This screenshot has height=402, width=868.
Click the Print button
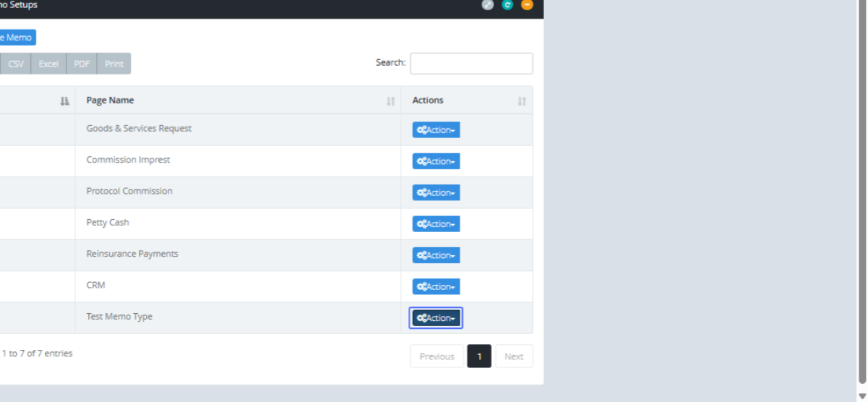tap(114, 64)
